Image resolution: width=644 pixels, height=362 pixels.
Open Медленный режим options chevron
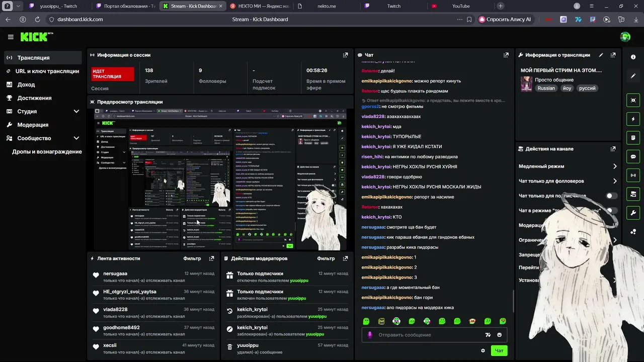[614, 166]
